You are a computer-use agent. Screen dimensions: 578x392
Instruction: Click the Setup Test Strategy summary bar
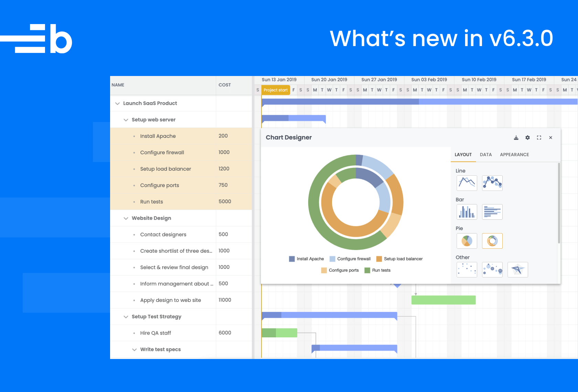pos(329,316)
